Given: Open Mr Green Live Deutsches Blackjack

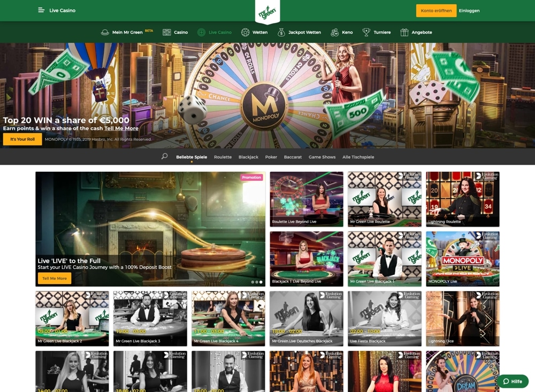Looking at the screenshot, I should coord(307,319).
